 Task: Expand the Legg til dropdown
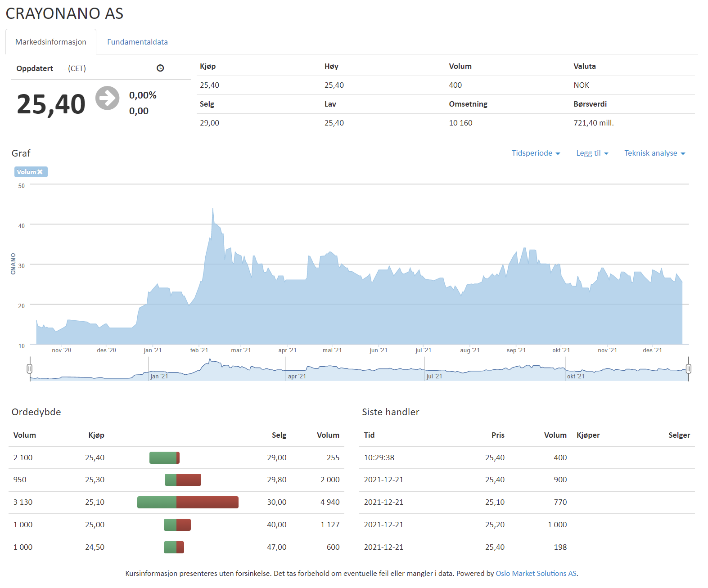pyautogui.click(x=592, y=153)
